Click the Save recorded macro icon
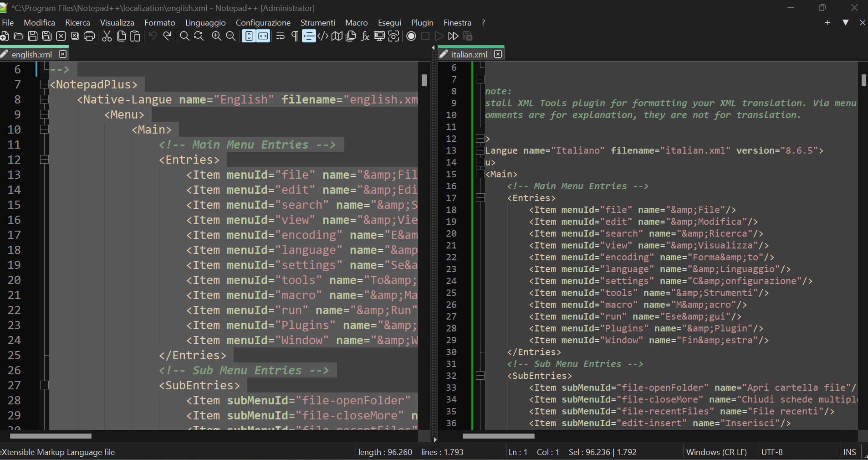 point(468,36)
